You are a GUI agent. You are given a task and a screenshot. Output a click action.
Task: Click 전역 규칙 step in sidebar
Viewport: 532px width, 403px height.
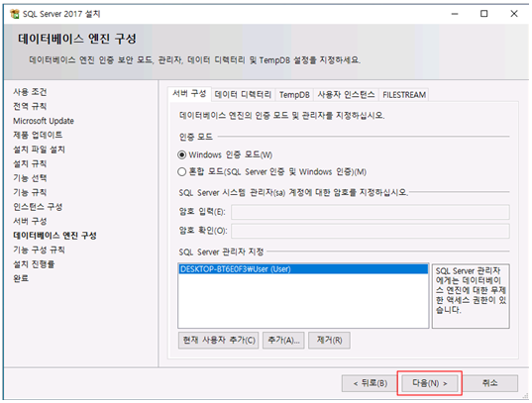tap(30, 106)
